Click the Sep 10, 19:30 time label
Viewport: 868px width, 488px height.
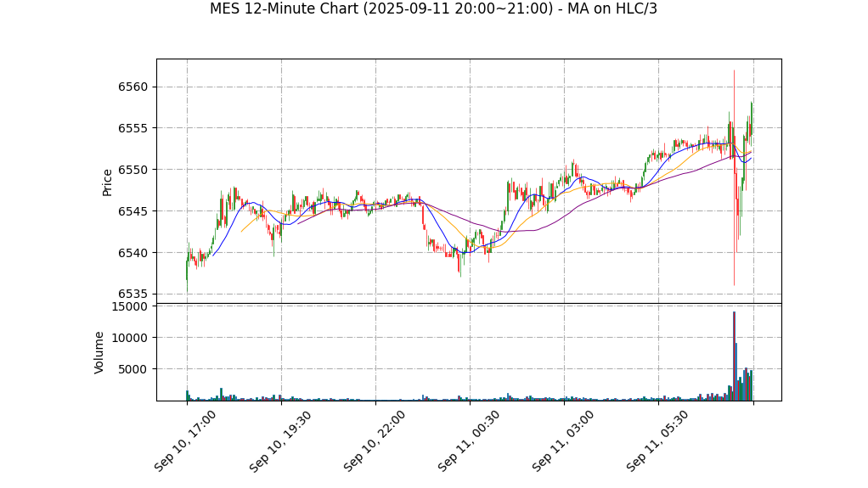[279, 441]
